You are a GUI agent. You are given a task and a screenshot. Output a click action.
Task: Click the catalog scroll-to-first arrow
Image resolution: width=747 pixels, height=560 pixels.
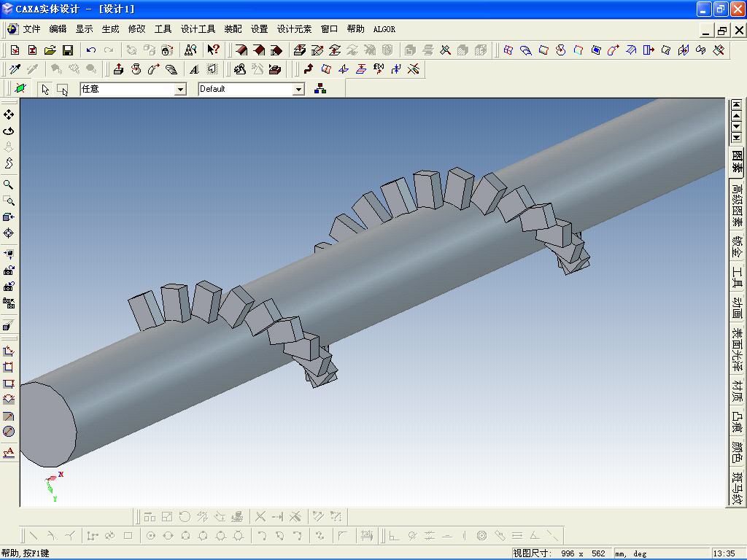(x=737, y=104)
